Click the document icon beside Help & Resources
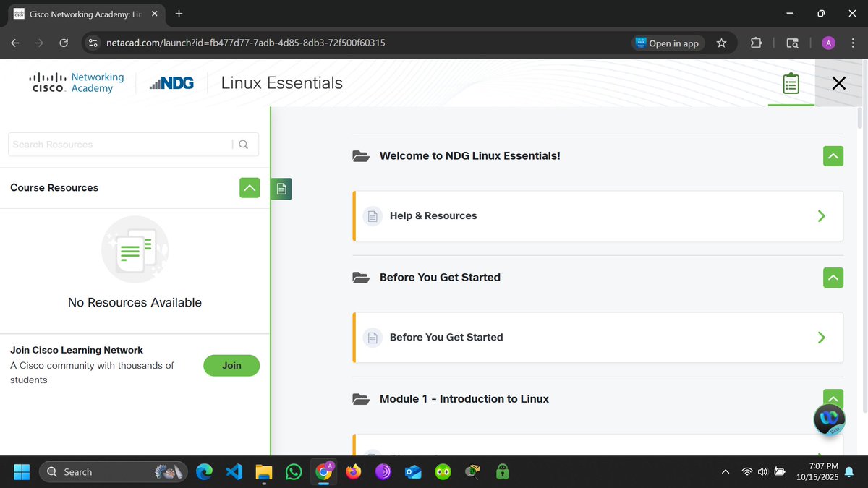 373,215
